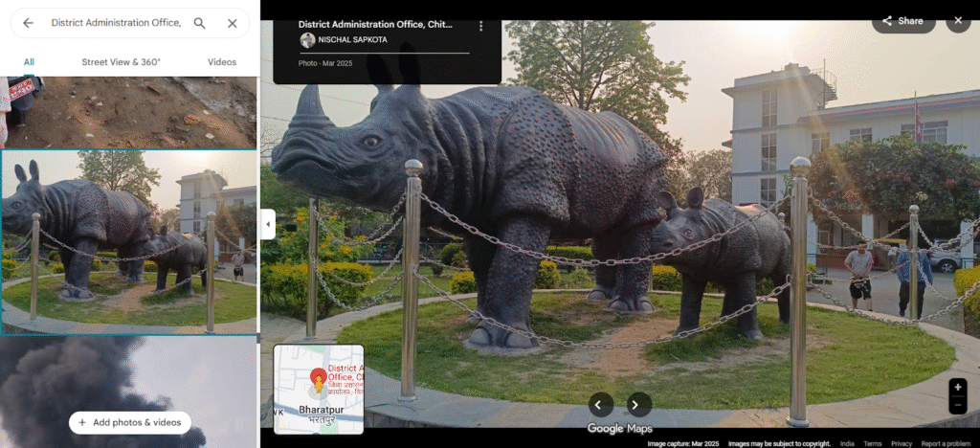
Task: Advance to the next photo arrow
Action: (638, 404)
